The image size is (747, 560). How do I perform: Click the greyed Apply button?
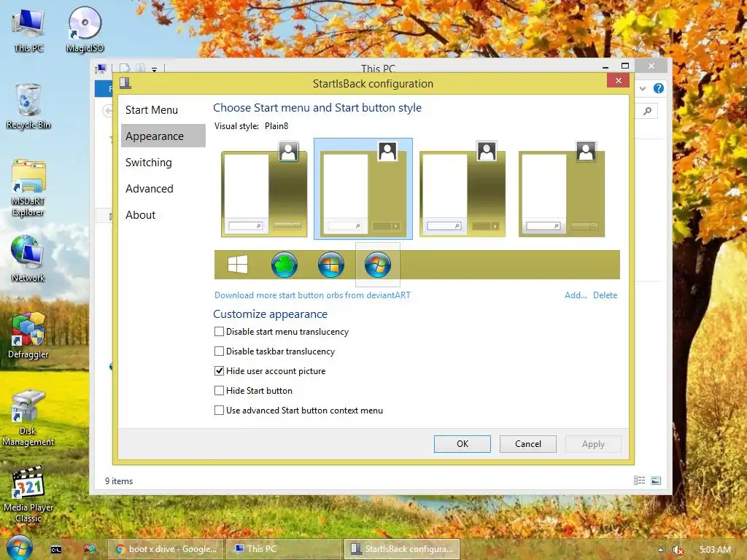pyautogui.click(x=593, y=444)
